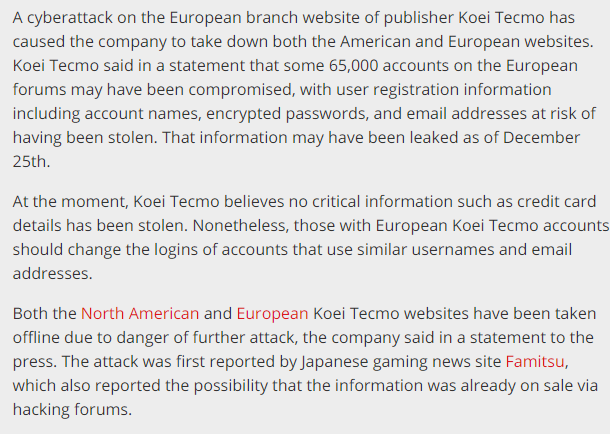Follow the Famitsu link
The height and width of the screenshot is (434, 610).
535,362
